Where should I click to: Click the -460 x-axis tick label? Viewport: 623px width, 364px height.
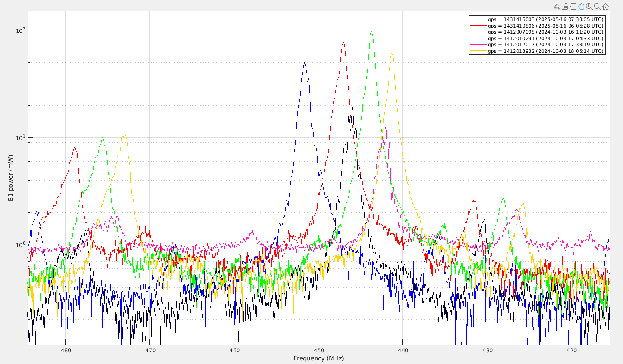tap(234, 350)
